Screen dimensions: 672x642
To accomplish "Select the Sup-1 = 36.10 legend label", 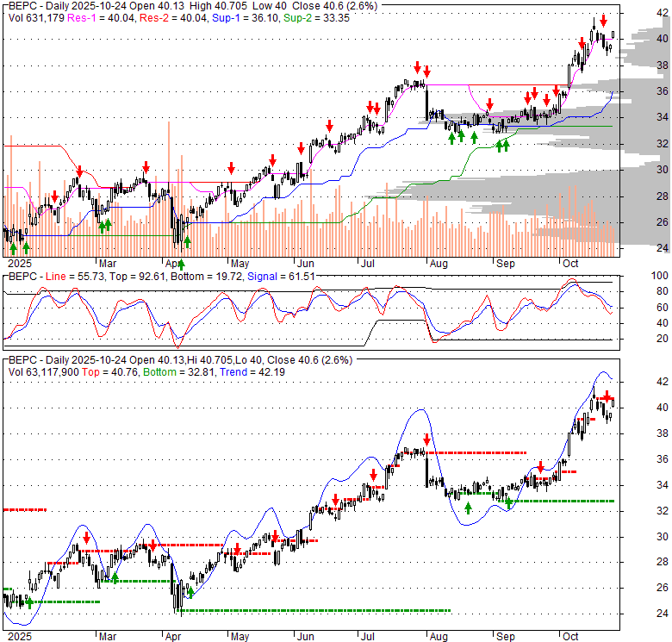I will click(245, 18).
